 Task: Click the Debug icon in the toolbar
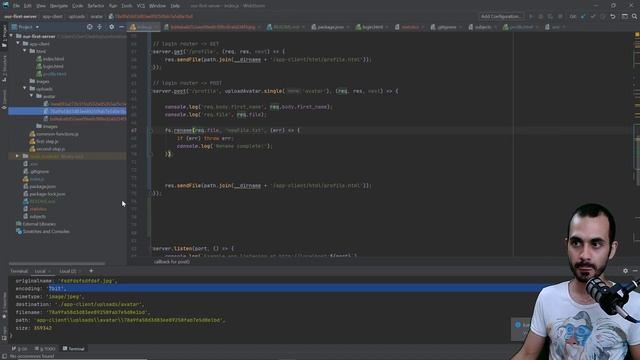(540, 16)
